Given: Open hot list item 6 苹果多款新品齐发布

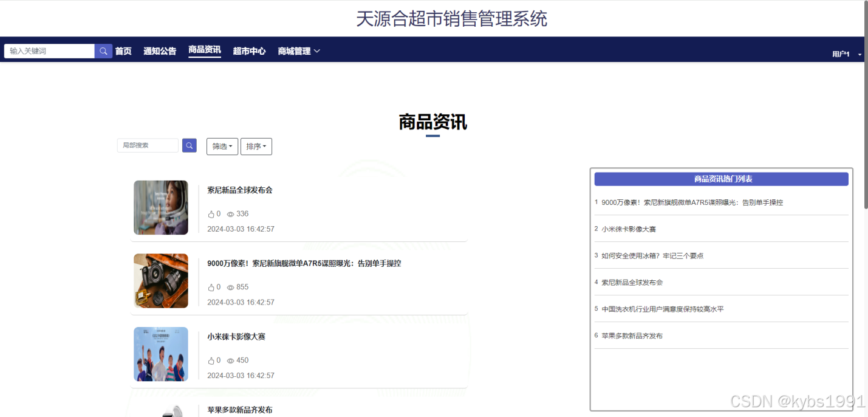Looking at the screenshot, I should 632,336.
